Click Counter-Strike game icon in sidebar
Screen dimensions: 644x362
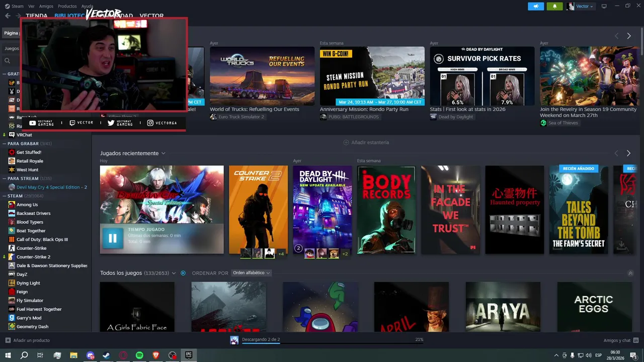click(12, 248)
